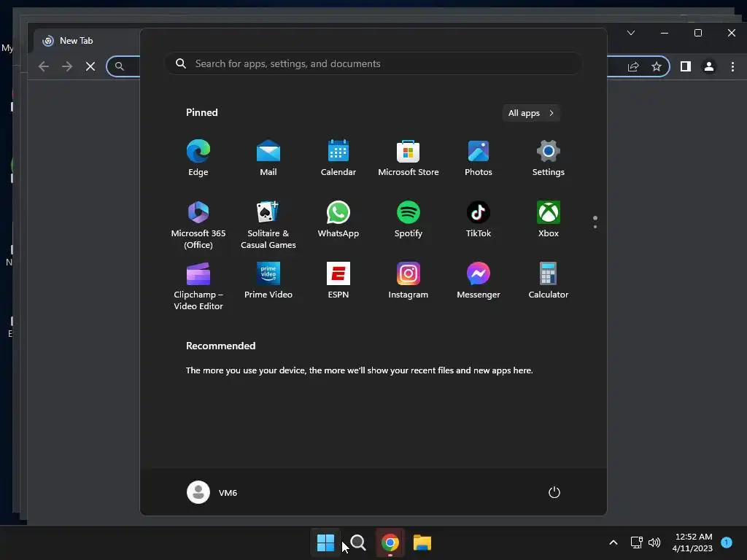This screenshot has height=560, width=747.
Task: Go back in Chrome
Action: pos(43,66)
